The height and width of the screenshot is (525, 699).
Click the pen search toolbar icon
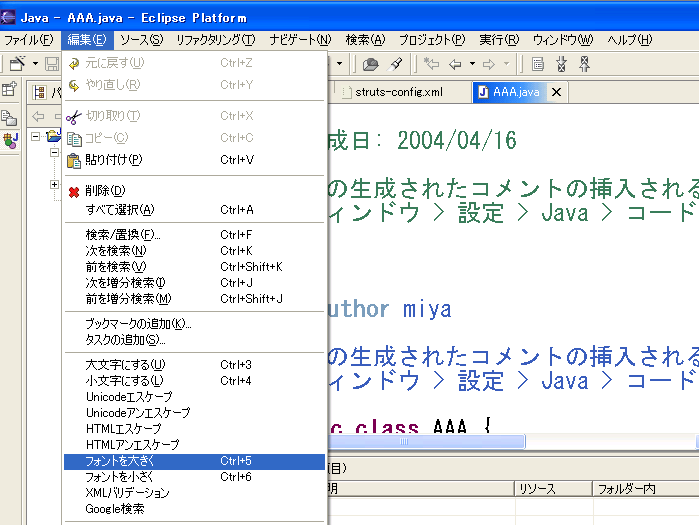coord(395,64)
